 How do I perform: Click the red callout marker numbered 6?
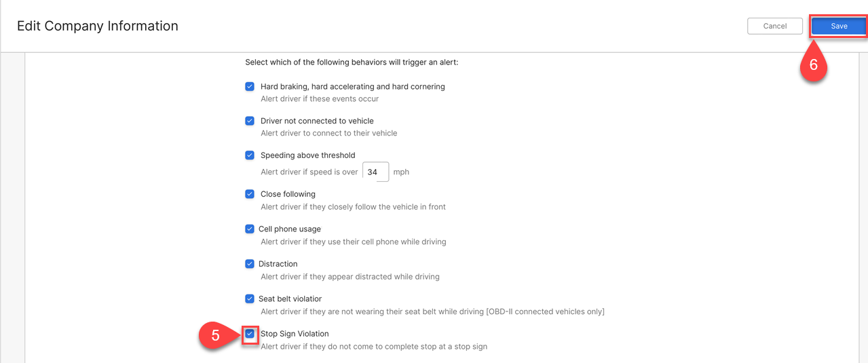(814, 64)
